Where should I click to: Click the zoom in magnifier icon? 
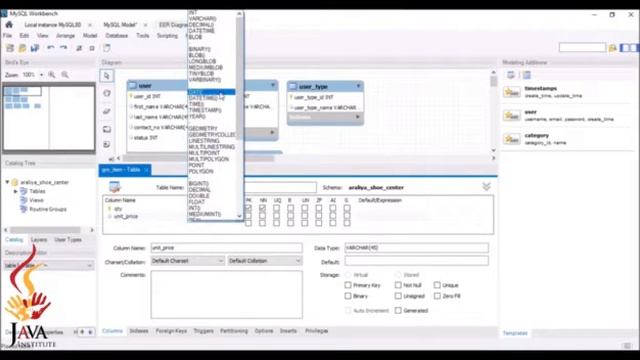click(52, 75)
